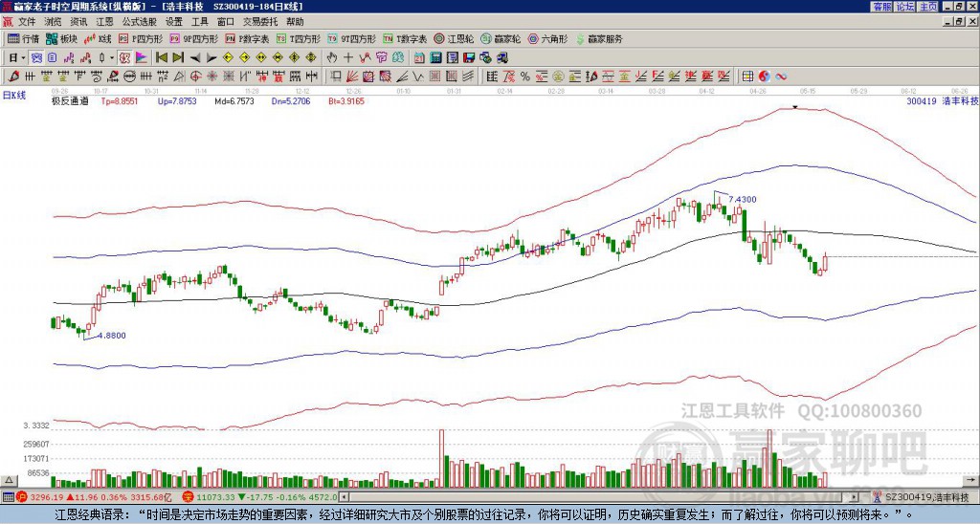
Task: Switch to K线 candlestick chart
Action: point(97,38)
